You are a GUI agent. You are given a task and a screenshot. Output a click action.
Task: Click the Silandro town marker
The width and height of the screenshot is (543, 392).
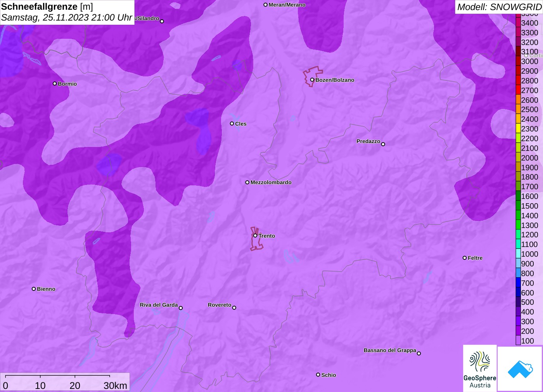[x=162, y=21]
